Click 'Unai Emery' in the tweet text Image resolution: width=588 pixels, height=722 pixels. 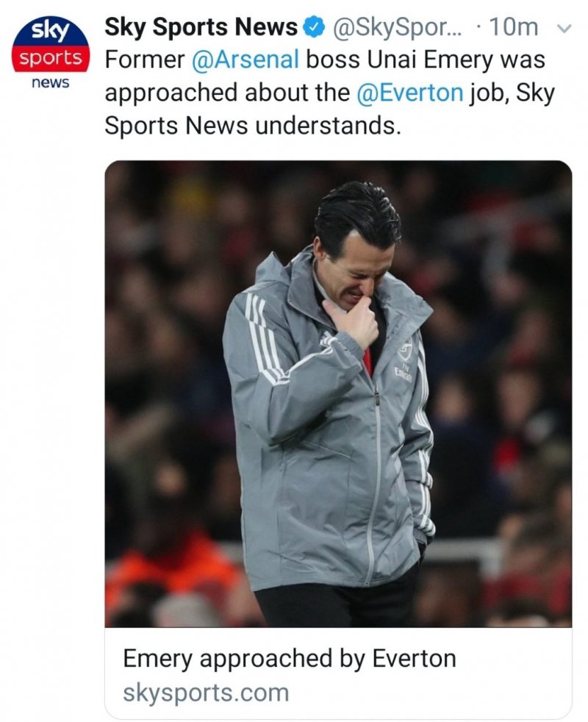(x=412, y=60)
